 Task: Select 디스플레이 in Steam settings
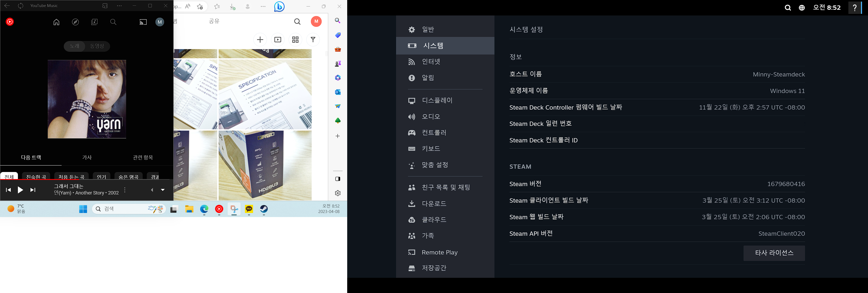pyautogui.click(x=437, y=100)
